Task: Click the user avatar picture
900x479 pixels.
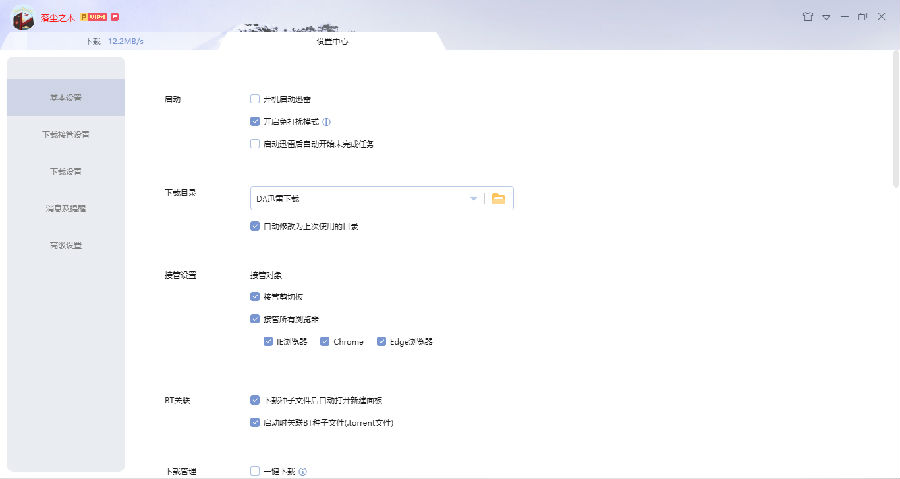Action: 23,19
